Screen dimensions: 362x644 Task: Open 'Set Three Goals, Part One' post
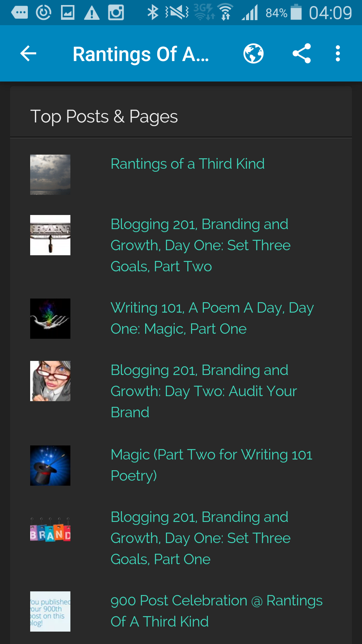[x=200, y=538]
